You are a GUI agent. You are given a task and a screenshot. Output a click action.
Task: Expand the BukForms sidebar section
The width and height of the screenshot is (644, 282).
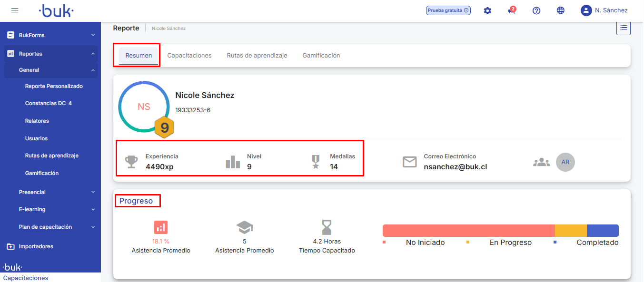pyautogui.click(x=50, y=35)
